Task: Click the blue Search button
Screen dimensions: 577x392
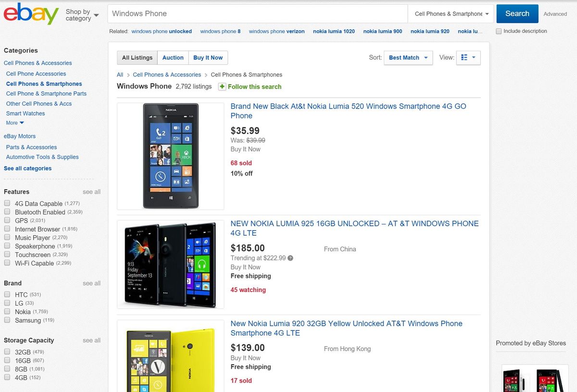Action: tap(517, 14)
